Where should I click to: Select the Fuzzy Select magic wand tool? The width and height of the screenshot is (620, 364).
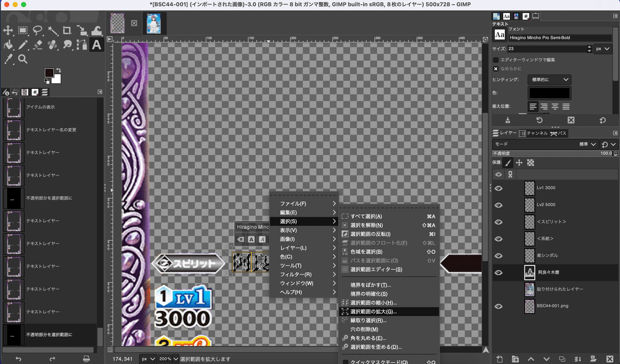click(x=52, y=30)
